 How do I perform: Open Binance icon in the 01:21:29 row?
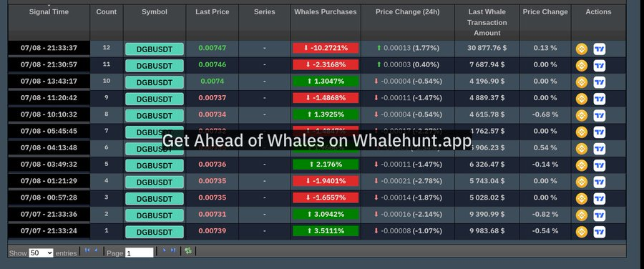[581, 182]
